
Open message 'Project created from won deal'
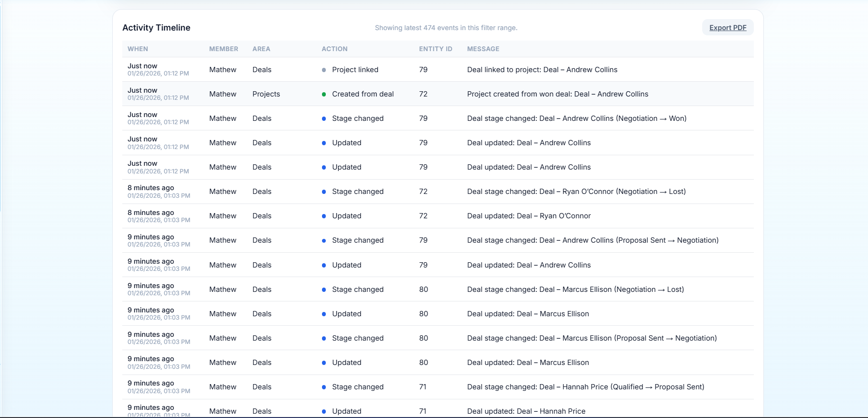pyautogui.click(x=557, y=94)
